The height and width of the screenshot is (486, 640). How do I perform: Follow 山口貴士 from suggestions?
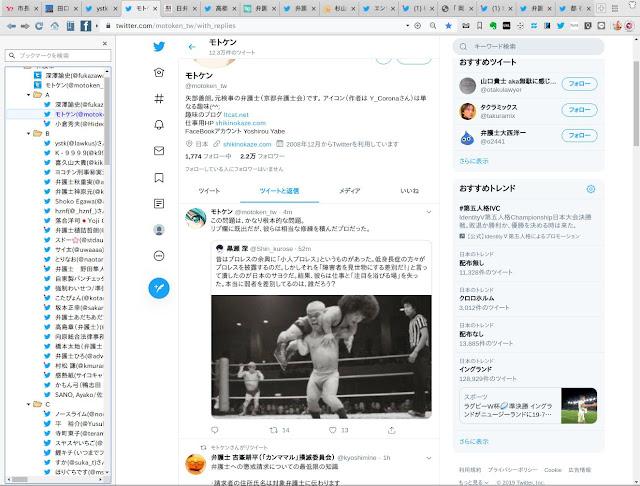[x=579, y=84]
